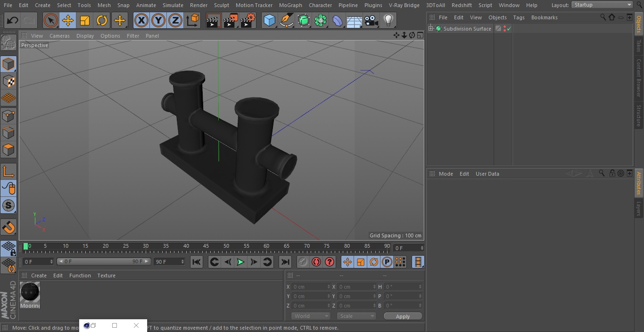Switch to the Takes side tab
The width and height of the screenshot is (644, 332).
pyautogui.click(x=639, y=46)
